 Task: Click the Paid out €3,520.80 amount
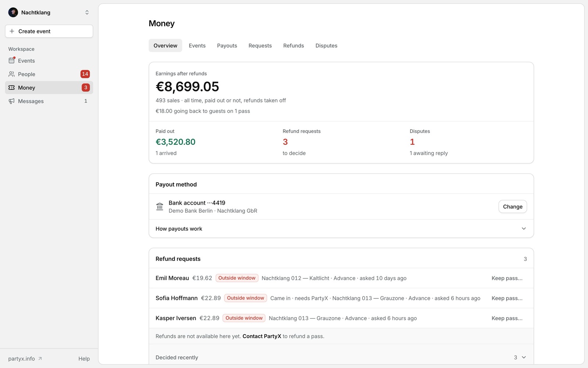click(175, 142)
